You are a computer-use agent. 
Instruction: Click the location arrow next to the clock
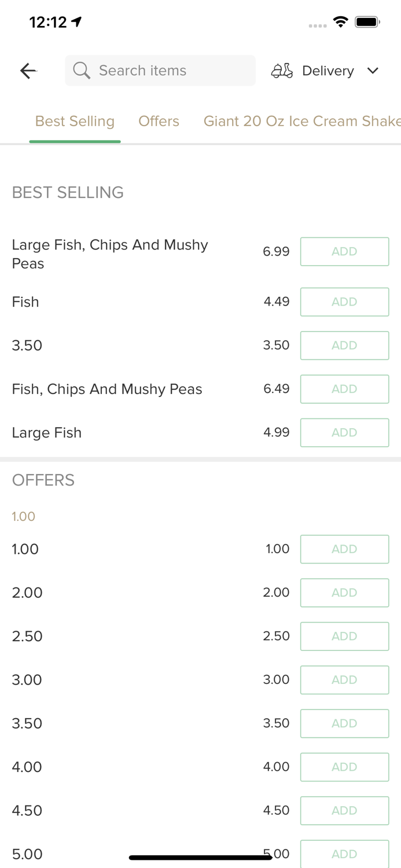click(x=75, y=21)
